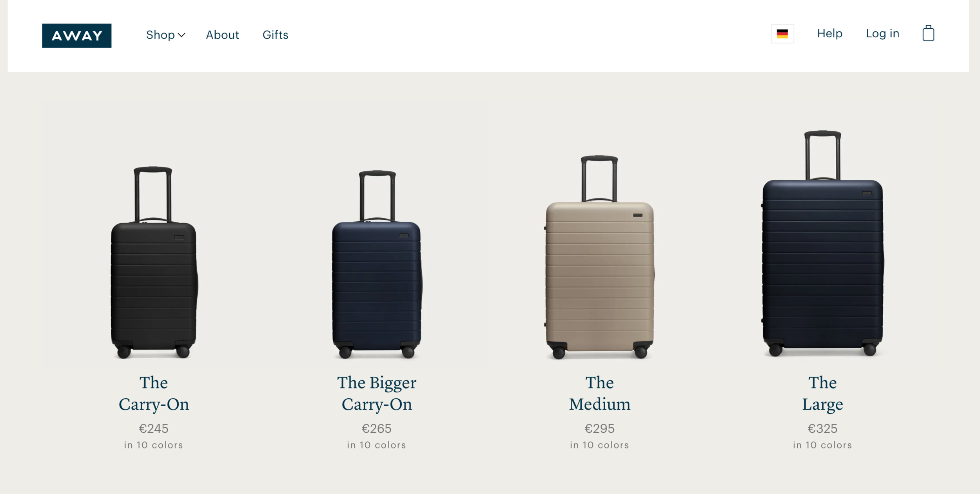The height and width of the screenshot is (494, 980).
Task: Click 'in 10 colors' under The Medium
Action: click(599, 445)
